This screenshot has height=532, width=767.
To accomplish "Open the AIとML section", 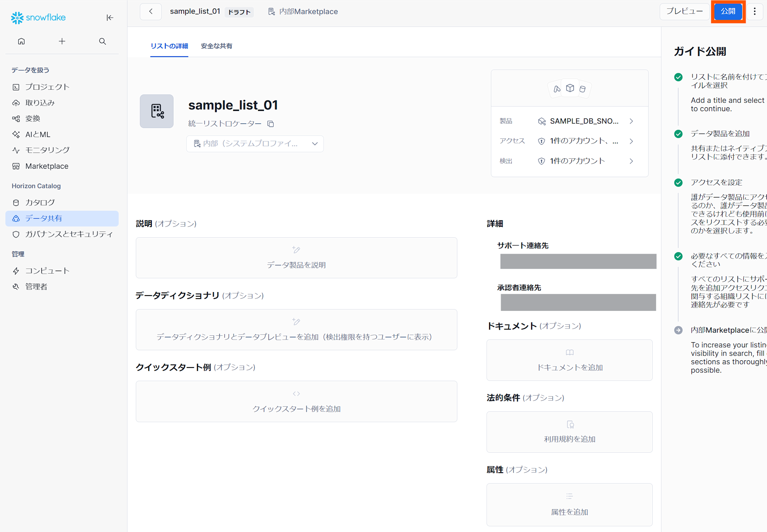I will click(x=38, y=134).
